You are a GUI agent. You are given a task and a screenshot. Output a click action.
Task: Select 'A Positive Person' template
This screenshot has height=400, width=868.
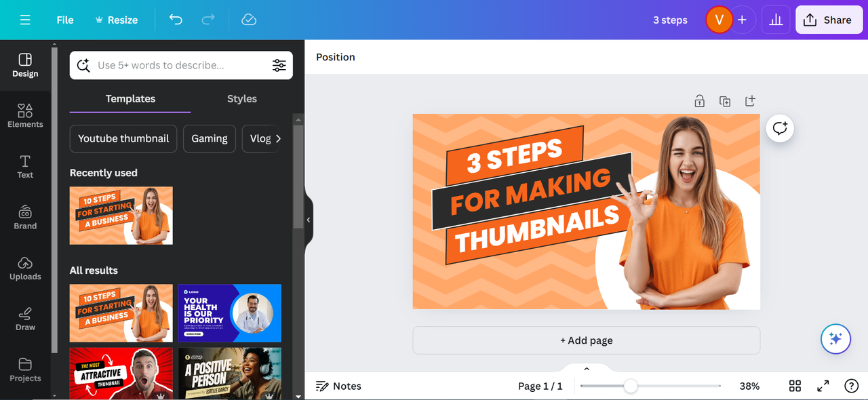pos(230,374)
